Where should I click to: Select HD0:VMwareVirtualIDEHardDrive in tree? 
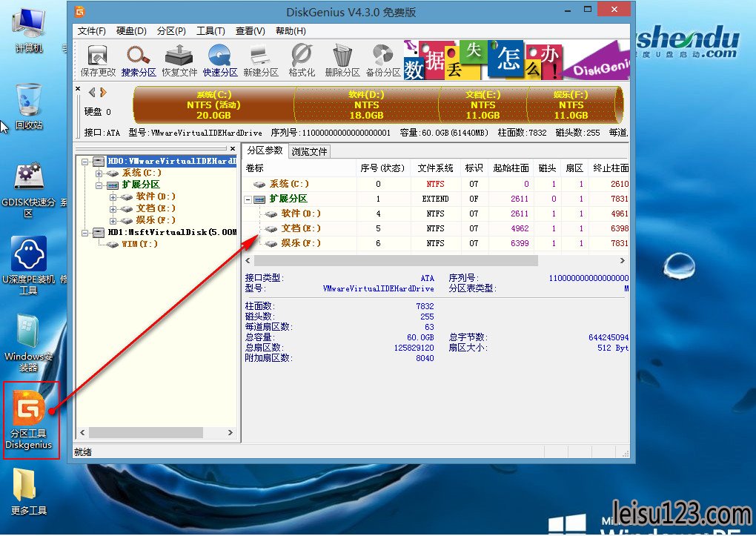(x=172, y=161)
